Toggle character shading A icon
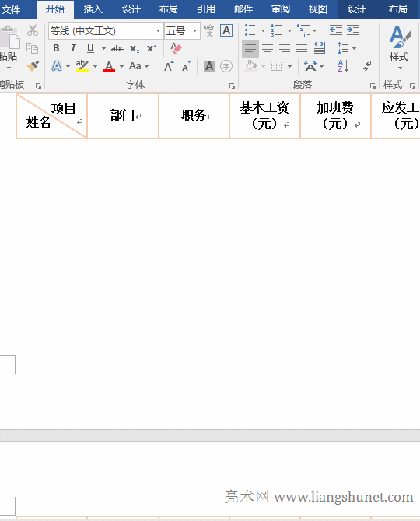The height and width of the screenshot is (521, 420). click(x=209, y=66)
